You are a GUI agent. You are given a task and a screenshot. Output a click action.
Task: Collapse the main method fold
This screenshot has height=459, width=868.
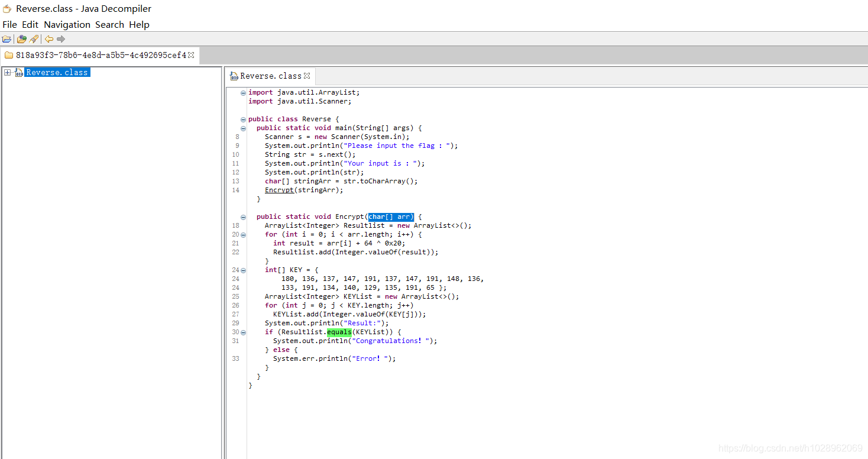point(243,128)
